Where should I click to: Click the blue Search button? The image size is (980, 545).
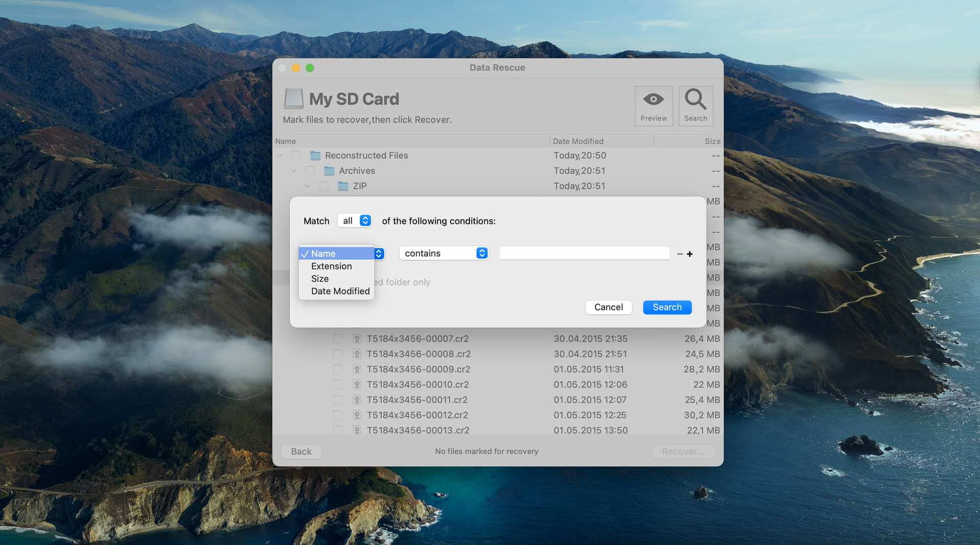click(x=667, y=307)
